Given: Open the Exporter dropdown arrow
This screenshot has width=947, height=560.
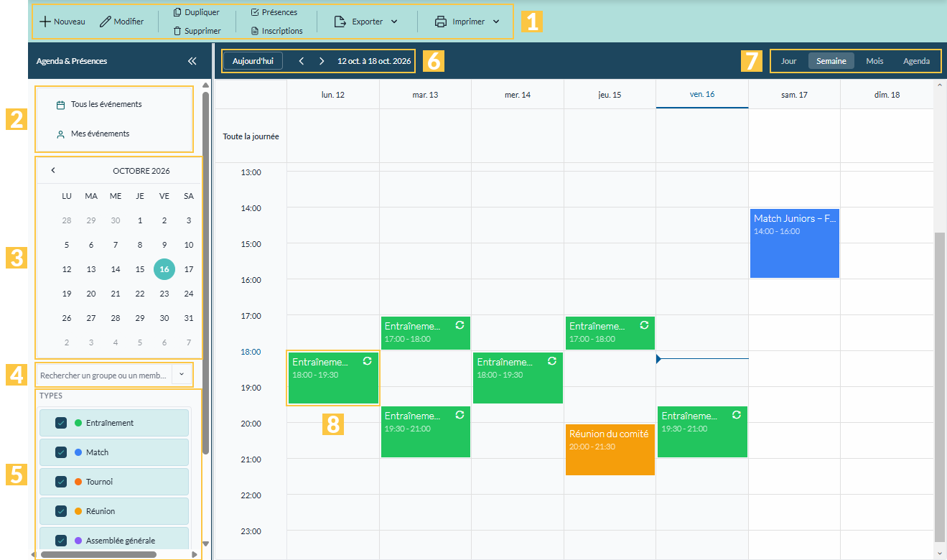Looking at the screenshot, I should [394, 22].
